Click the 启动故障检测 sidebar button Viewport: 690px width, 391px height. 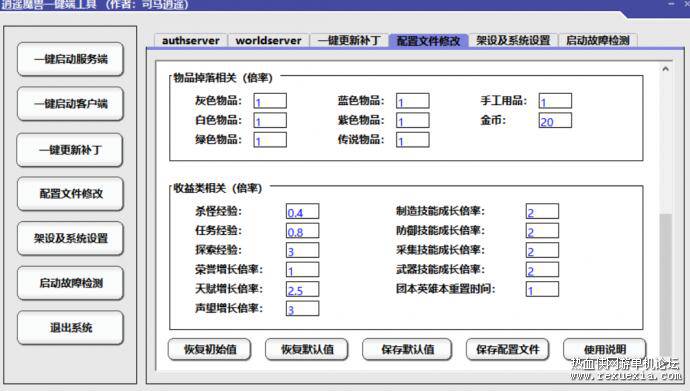pyautogui.click(x=70, y=283)
